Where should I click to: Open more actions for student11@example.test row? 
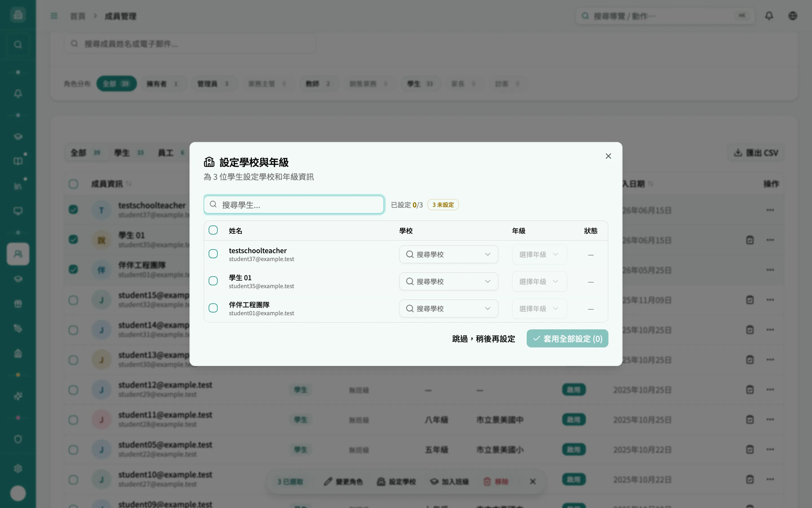pyautogui.click(x=770, y=419)
